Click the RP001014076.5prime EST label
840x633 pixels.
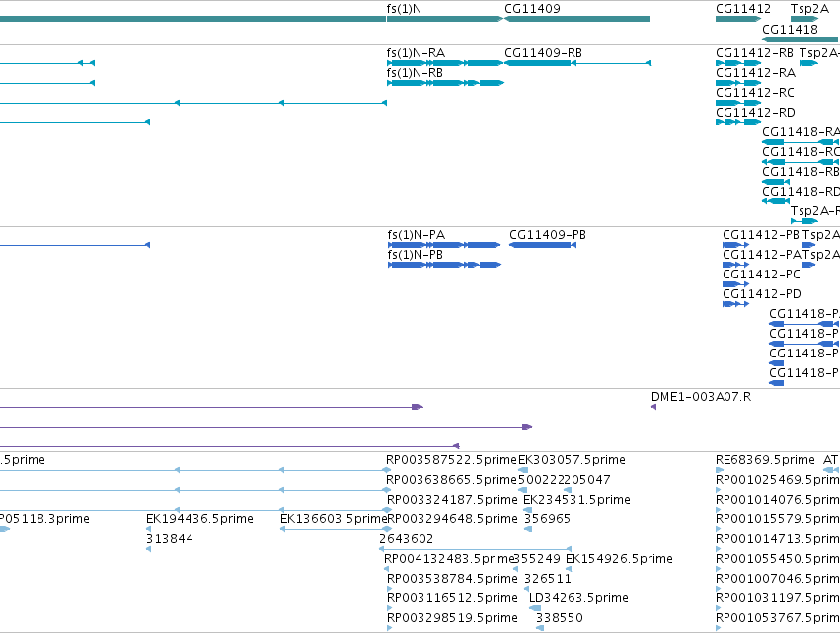(x=778, y=500)
